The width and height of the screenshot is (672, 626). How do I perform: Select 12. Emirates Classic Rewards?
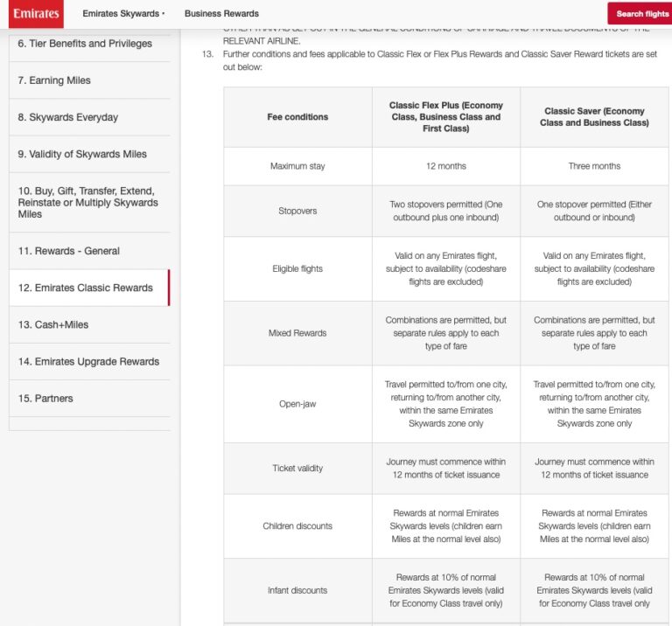(x=86, y=288)
